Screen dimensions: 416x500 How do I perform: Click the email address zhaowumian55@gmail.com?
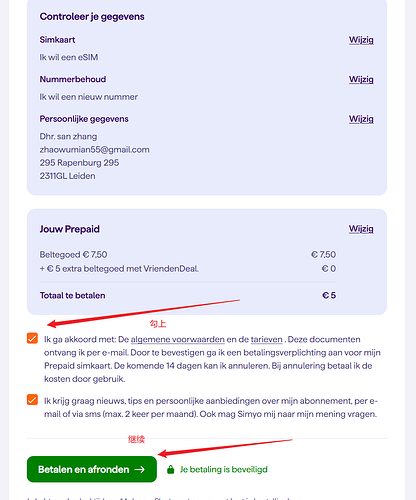click(94, 150)
